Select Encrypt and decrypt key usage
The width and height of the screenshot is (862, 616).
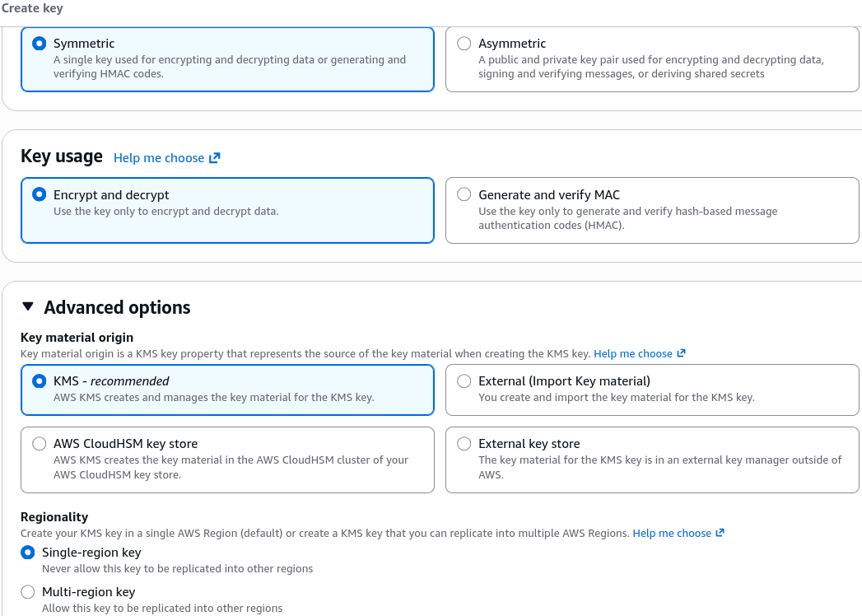click(x=39, y=194)
